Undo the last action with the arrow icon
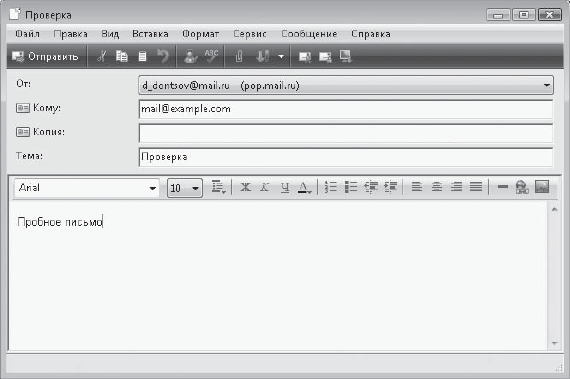This screenshot has width=570, height=379. point(162,56)
